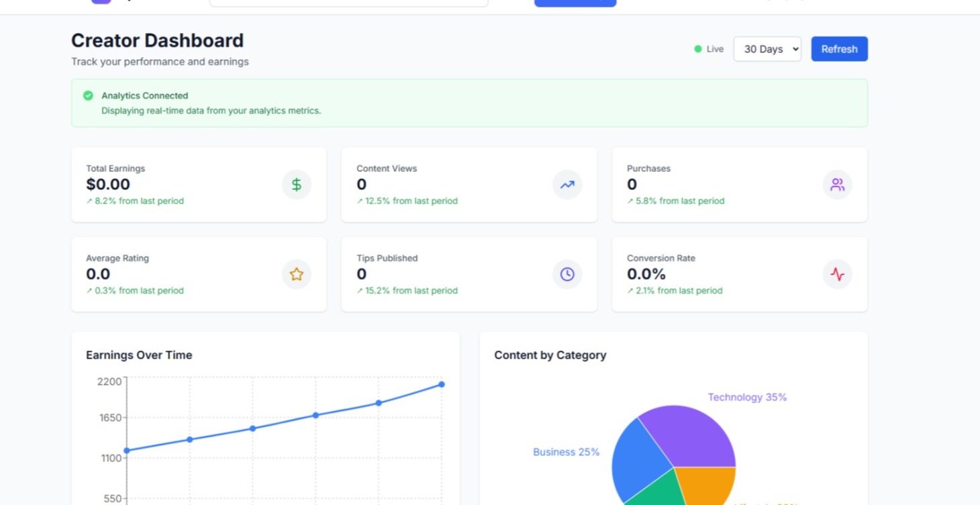Image resolution: width=980 pixels, height=505 pixels.
Task: Click the star icon on Average Rating card
Action: tap(296, 274)
